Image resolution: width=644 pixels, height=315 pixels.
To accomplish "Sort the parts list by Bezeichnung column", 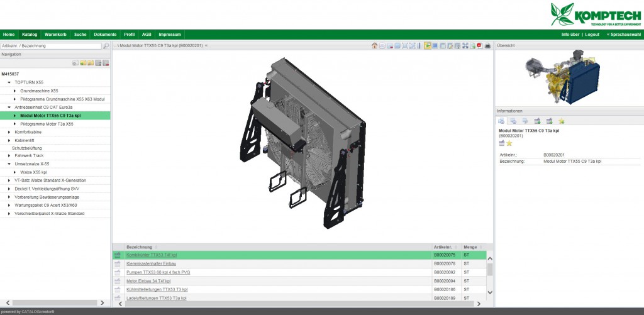I will point(142,247).
